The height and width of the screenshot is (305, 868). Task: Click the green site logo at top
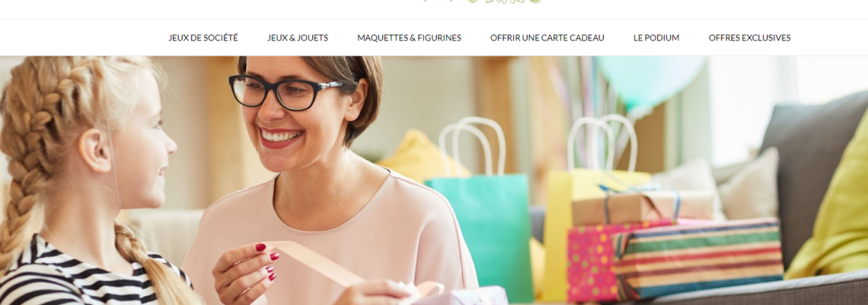click(x=482, y=2)
